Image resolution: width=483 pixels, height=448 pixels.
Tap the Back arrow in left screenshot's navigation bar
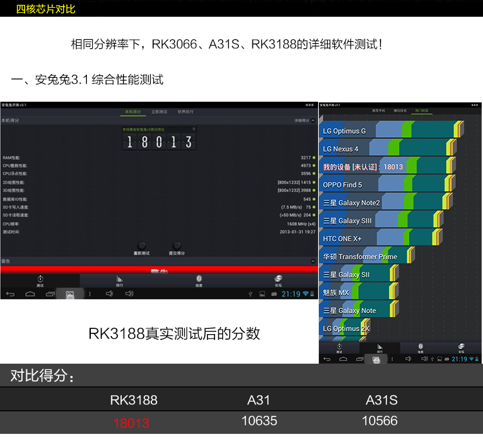[x=10, y=294]
